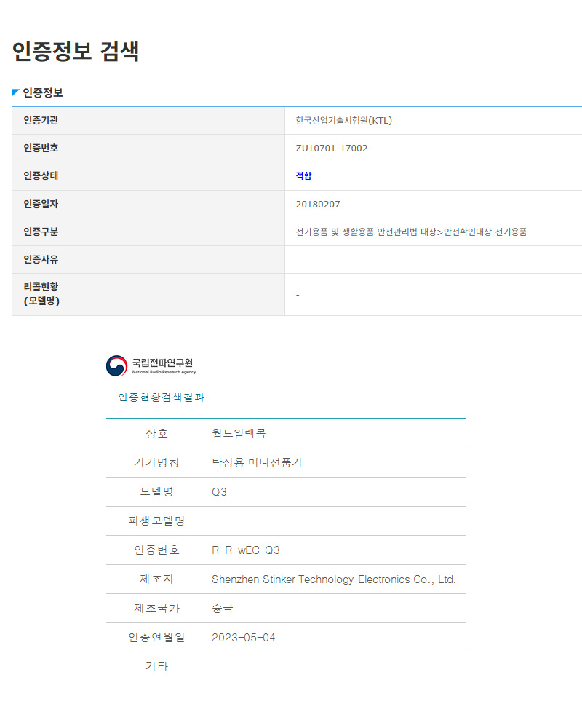Click the 인증일자 label cell
Image resolution: width=582 pixels, height=728 pixels.
click(148, 205)
